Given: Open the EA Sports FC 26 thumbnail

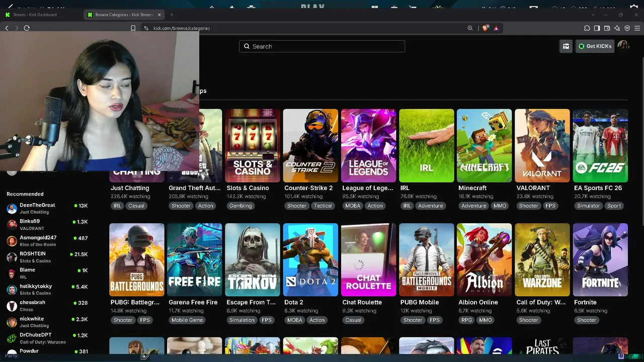Looking at the screenshot, I should [x=600, y=146].
